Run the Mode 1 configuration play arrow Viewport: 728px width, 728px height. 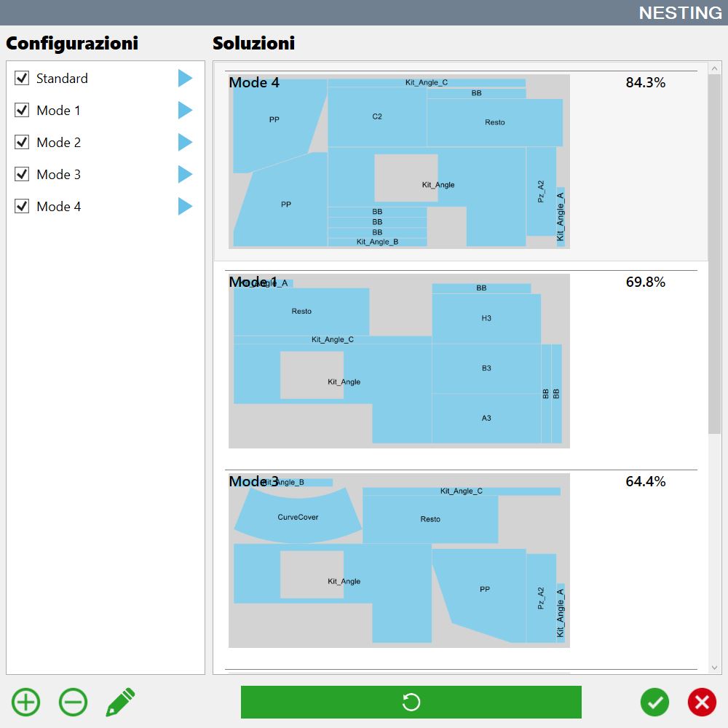[185, 110]
